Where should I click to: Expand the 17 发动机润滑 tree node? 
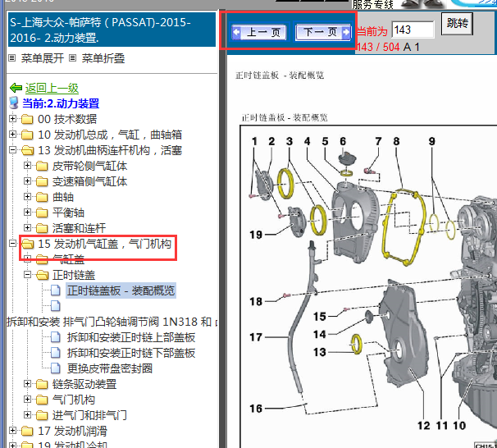13,431
